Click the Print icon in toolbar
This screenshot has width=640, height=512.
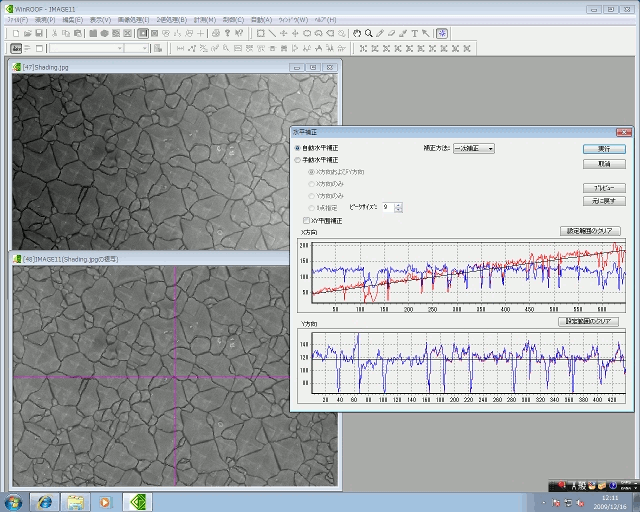point(216,33)
